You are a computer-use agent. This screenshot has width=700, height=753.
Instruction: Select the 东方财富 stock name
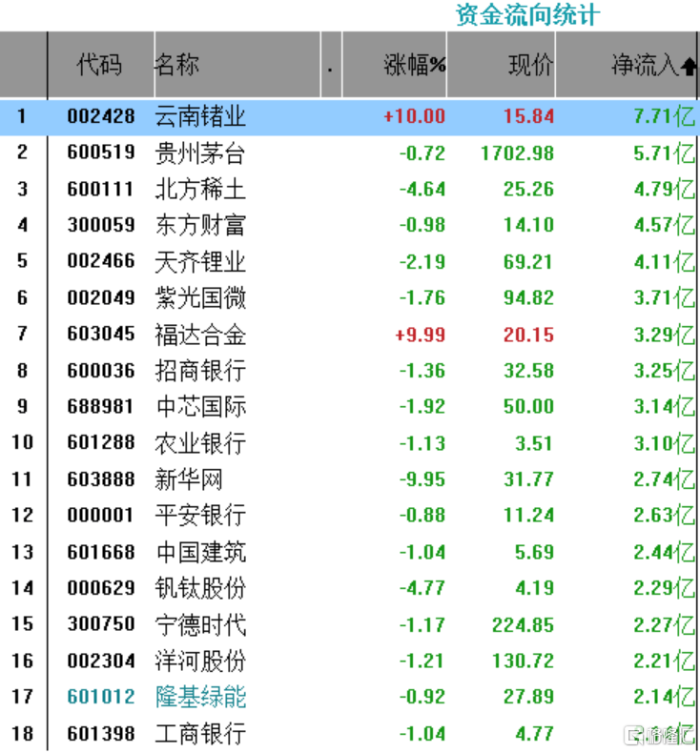[x=200, y=225]
